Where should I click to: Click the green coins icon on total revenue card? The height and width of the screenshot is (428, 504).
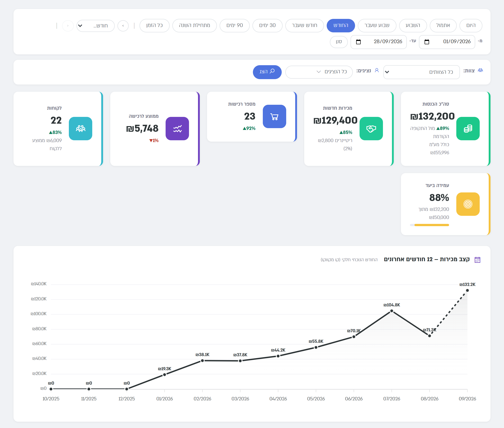pos(468,129)
